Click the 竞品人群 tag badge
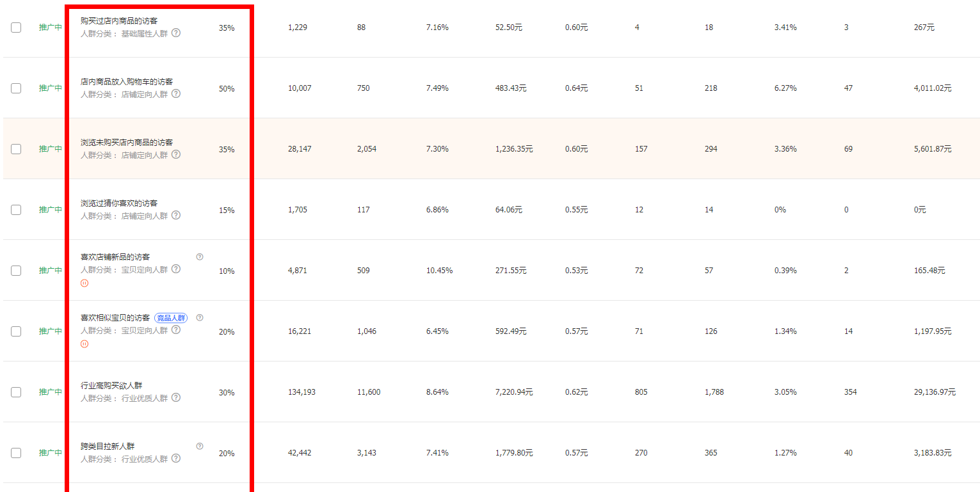This screenshot has width=980, height=492. pos(171,318)
